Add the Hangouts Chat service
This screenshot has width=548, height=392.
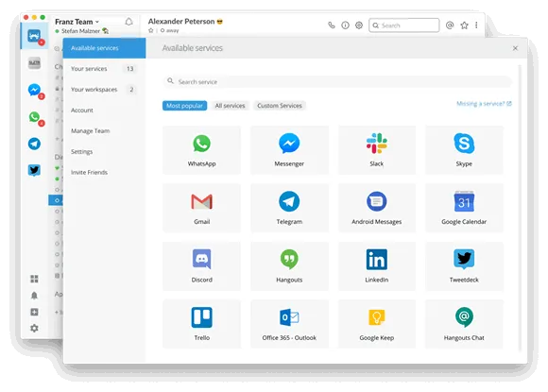[464, 324]
